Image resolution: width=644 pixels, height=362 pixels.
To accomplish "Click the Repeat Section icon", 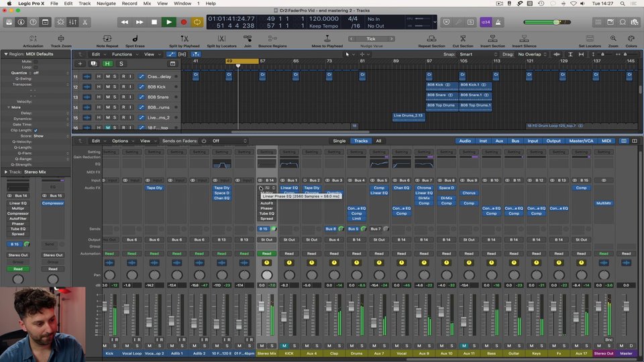I will pos(431,39).
